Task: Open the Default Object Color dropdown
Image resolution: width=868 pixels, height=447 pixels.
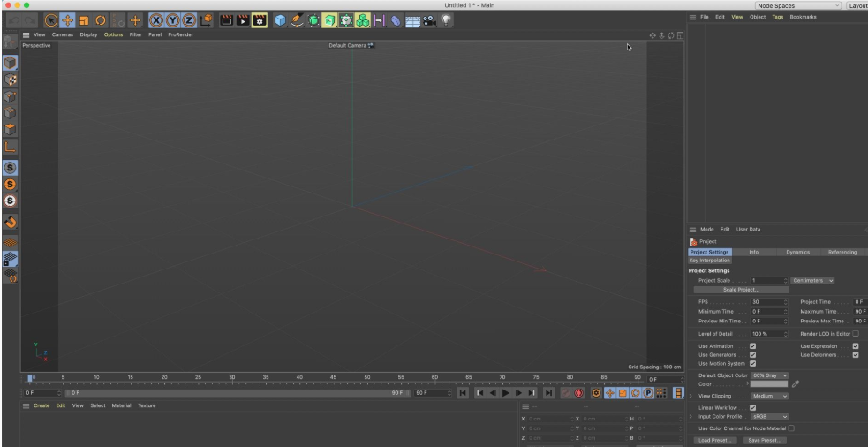Action: coord(769,375)
